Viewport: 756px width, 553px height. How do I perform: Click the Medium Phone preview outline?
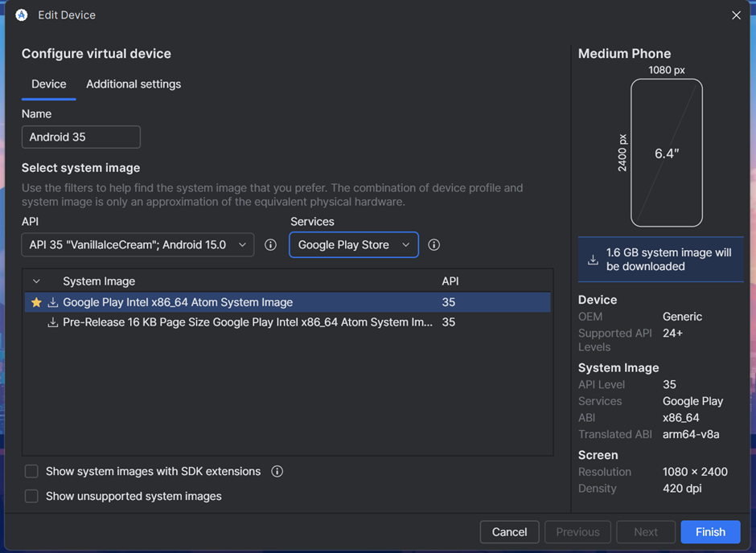point(667,153)
